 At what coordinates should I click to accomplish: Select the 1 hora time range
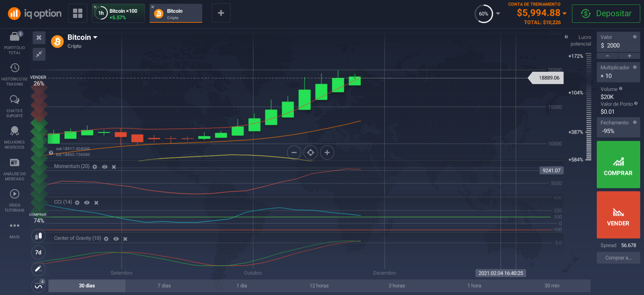474,286
